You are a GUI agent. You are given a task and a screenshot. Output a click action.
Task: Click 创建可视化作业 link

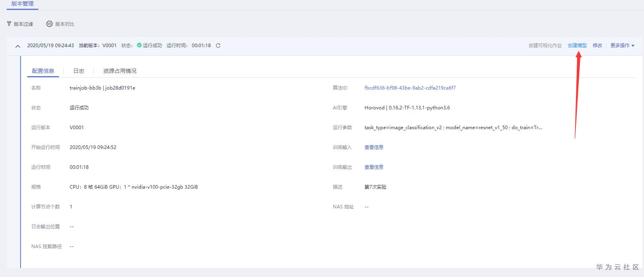point(545,46)
